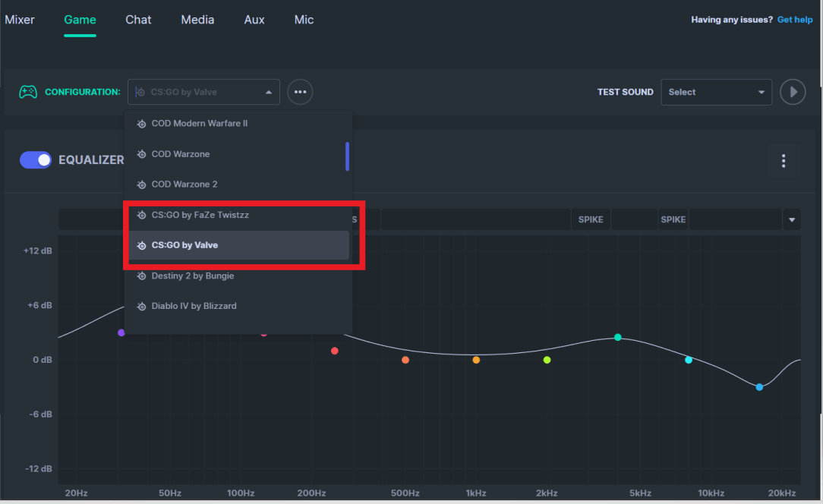823x504 pixels.
Task: Switch to the Media tab
Action: (197, 20)
